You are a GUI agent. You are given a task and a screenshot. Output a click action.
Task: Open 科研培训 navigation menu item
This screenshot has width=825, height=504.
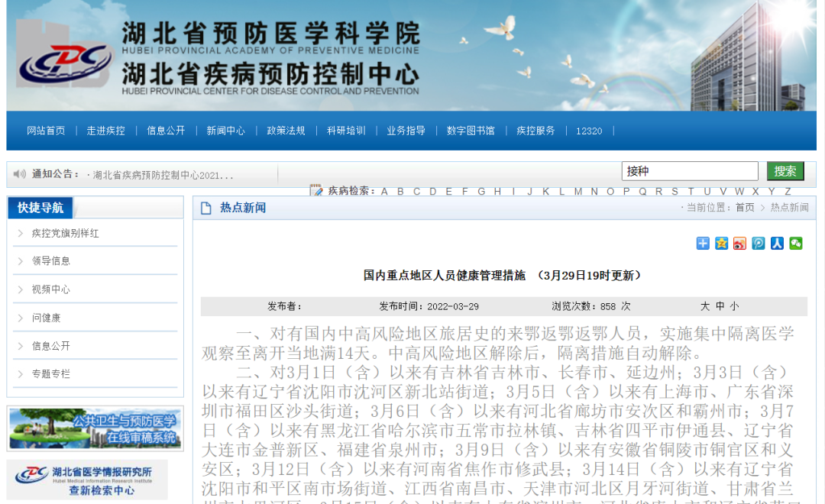point(346,131)
